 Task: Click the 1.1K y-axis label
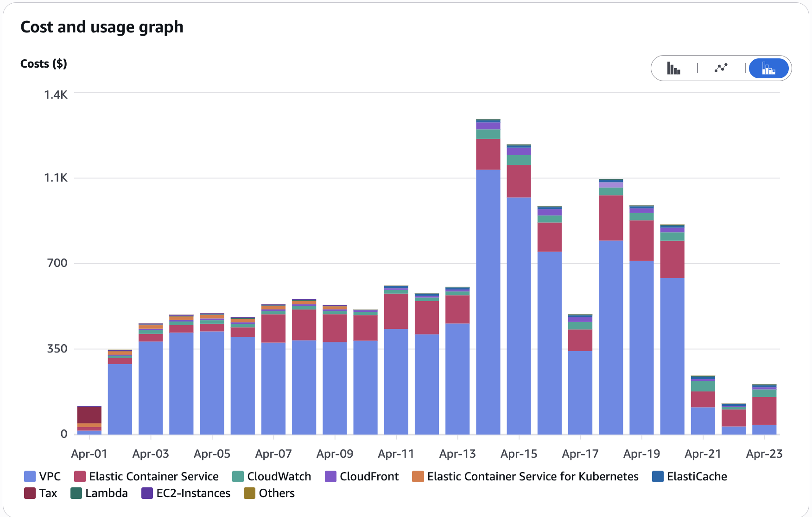click(x=56, y=177)
